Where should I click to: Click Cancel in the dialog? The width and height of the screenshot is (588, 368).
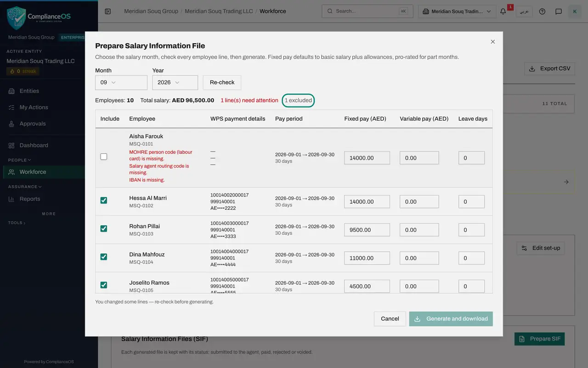coord(390,319)
